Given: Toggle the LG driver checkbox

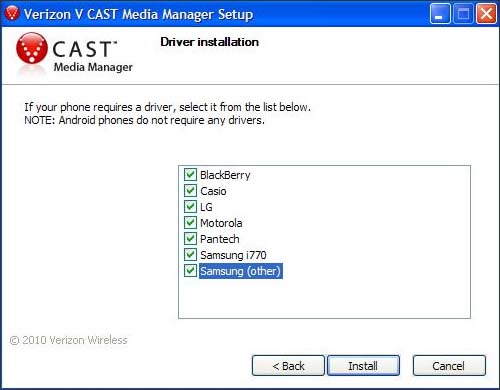Looking at the screenshot, I should (x=190, y=206).
